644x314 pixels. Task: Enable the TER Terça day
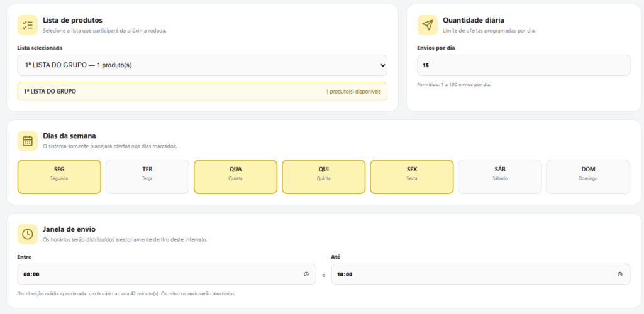tap(147, 176)
